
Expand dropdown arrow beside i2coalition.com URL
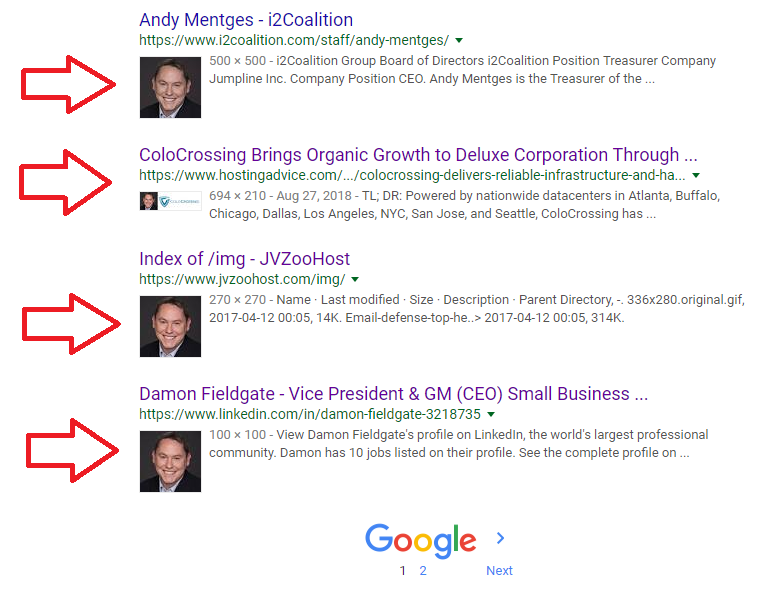coord(459,40)
